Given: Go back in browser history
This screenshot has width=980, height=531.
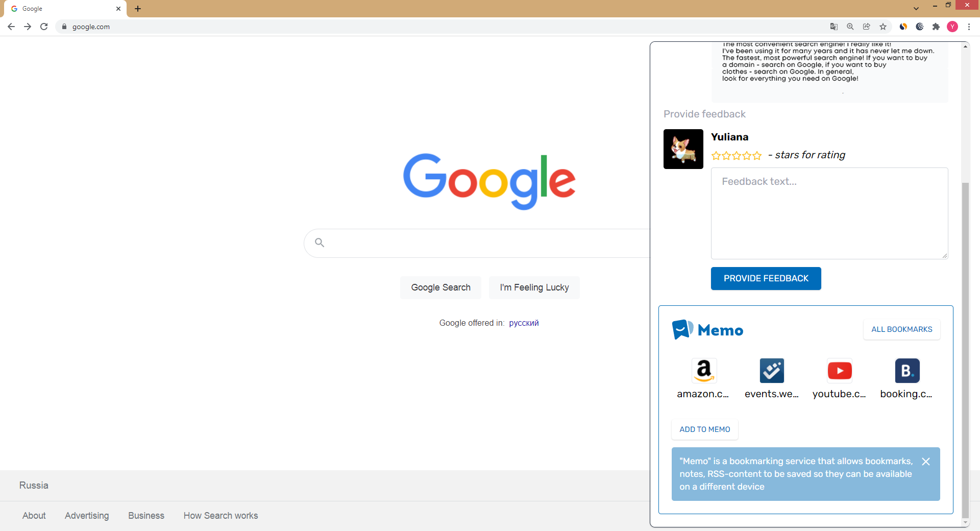Looking at the screenshot, I should (11, 27).
